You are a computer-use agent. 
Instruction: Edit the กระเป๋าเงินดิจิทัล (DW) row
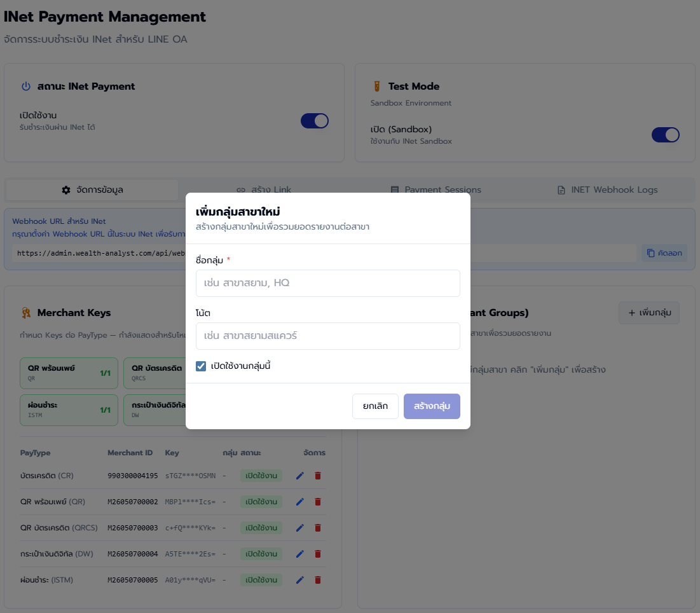tap(300, 554)
